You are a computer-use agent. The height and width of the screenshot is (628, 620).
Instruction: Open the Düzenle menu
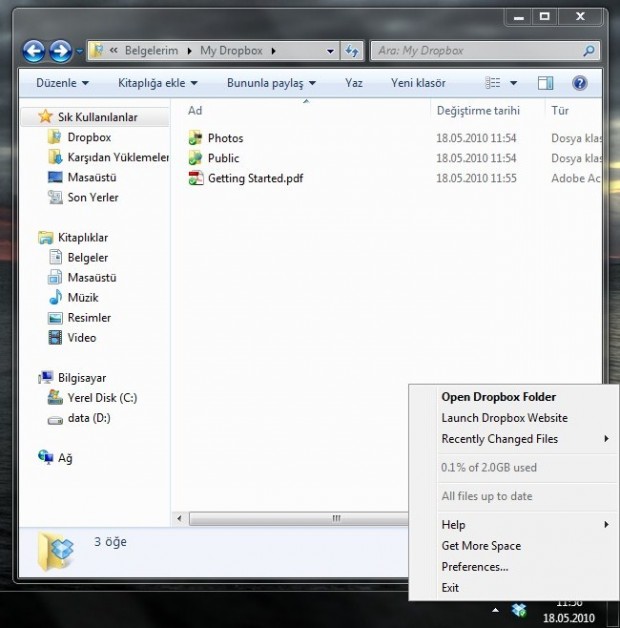click(x=62, y=83)
